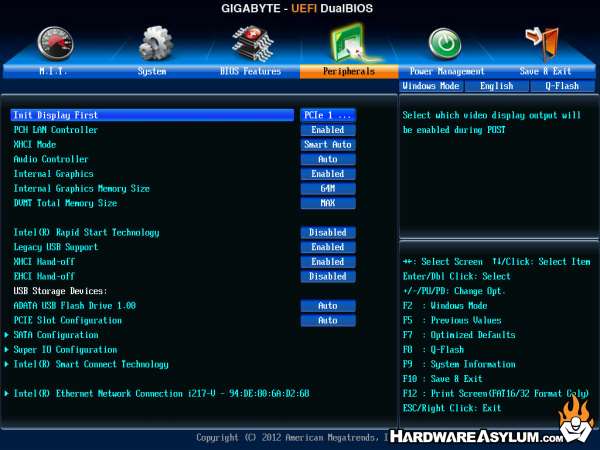Viewport: 600px width, 450px height.
Task: Change PCH LAN Controller Enabled value
Action: 328,130
